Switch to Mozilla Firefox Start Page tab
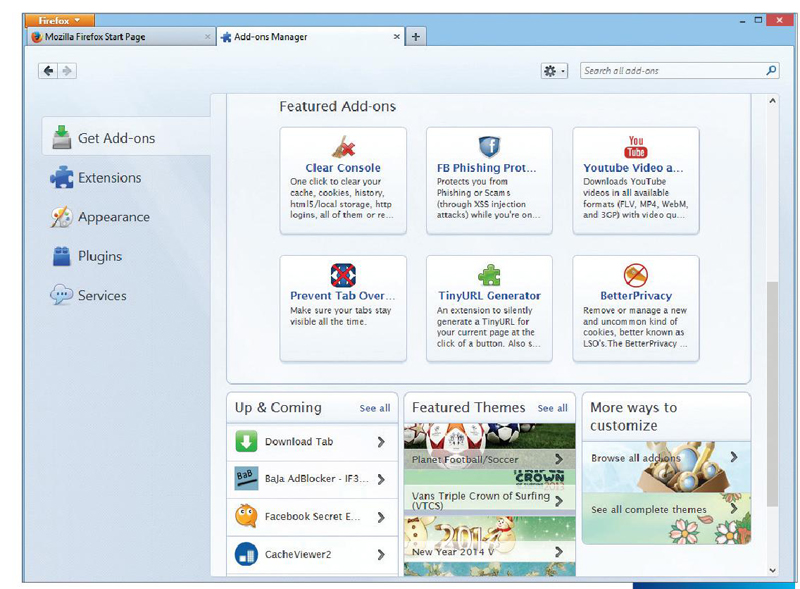 tap(122, 37)
